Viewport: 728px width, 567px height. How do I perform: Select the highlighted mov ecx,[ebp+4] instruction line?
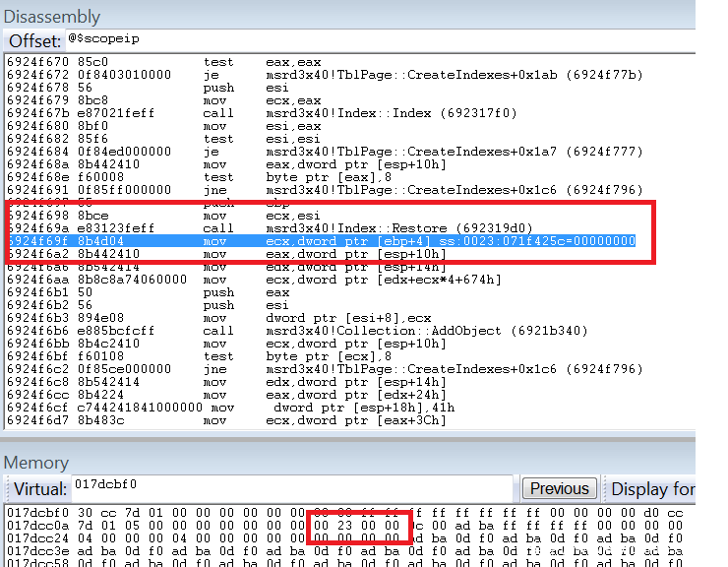point(321,240)
